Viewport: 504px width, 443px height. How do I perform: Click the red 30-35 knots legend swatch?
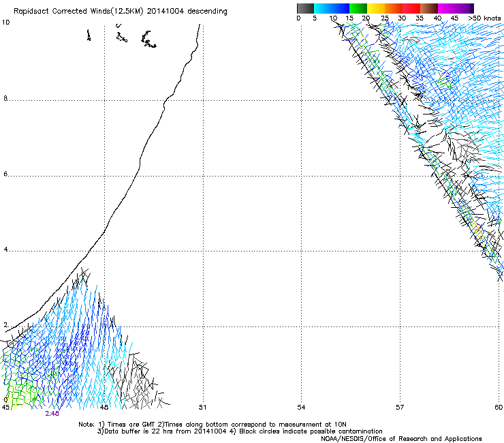click(411, 8)
